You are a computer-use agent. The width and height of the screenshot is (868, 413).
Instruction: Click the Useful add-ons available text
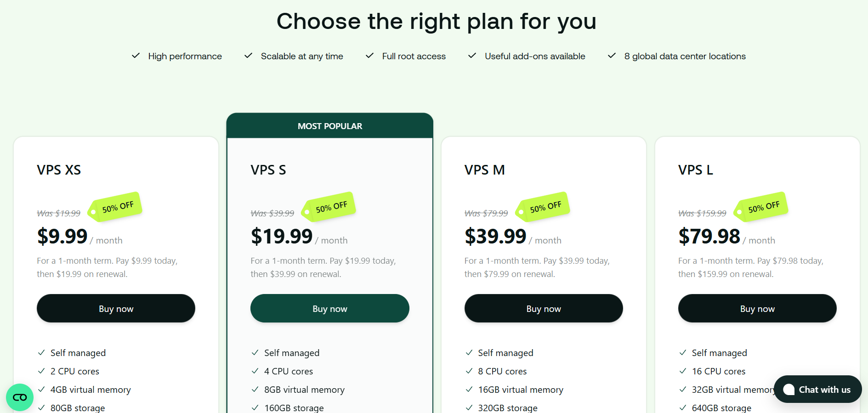point(535,56)
